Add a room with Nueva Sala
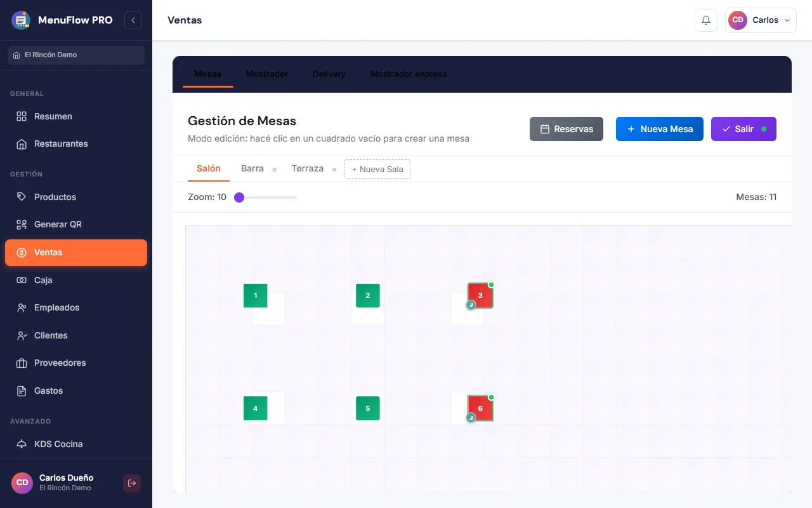812x508 pixels. 377,170
